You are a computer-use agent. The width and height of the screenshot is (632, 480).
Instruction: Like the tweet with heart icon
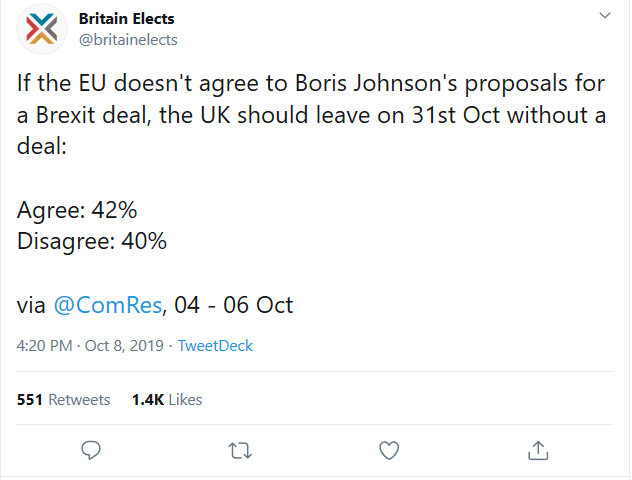tap(389, 451)
